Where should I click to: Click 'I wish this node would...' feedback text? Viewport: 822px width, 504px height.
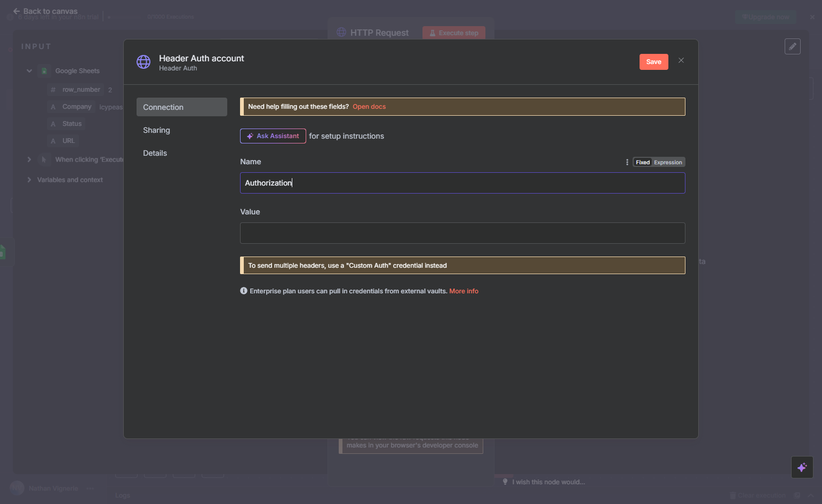[549, 482]
